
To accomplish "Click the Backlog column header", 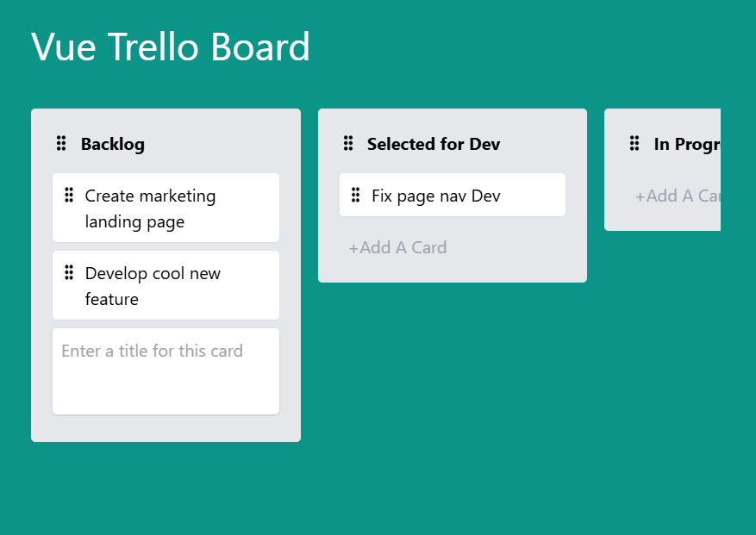I will pos(112,144).
